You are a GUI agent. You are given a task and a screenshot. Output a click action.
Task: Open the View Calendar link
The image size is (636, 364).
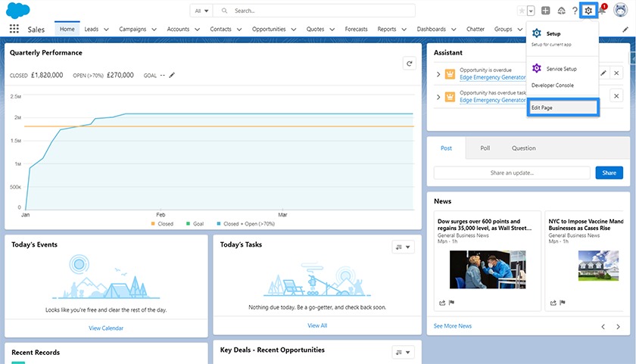point(106,328)
